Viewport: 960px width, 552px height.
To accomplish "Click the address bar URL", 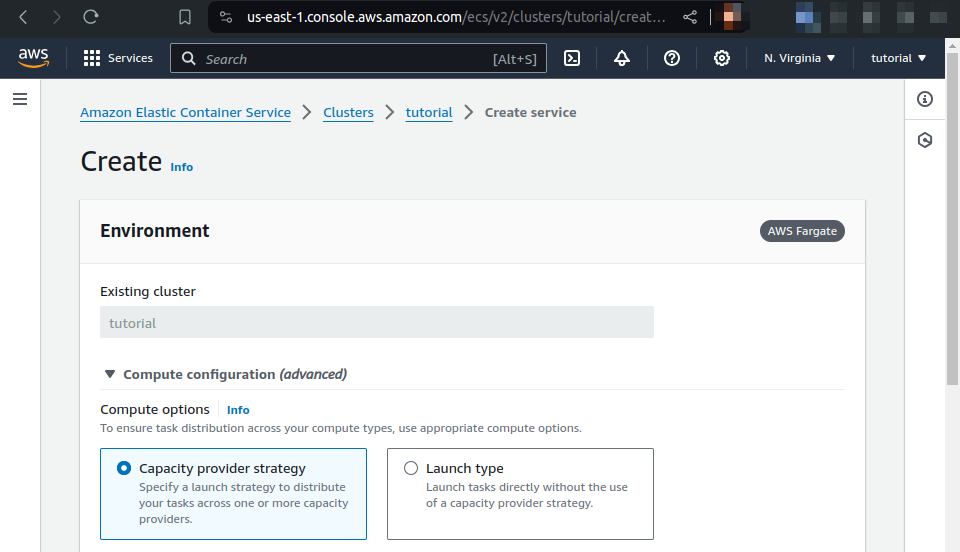I will [x=456, y=17].
